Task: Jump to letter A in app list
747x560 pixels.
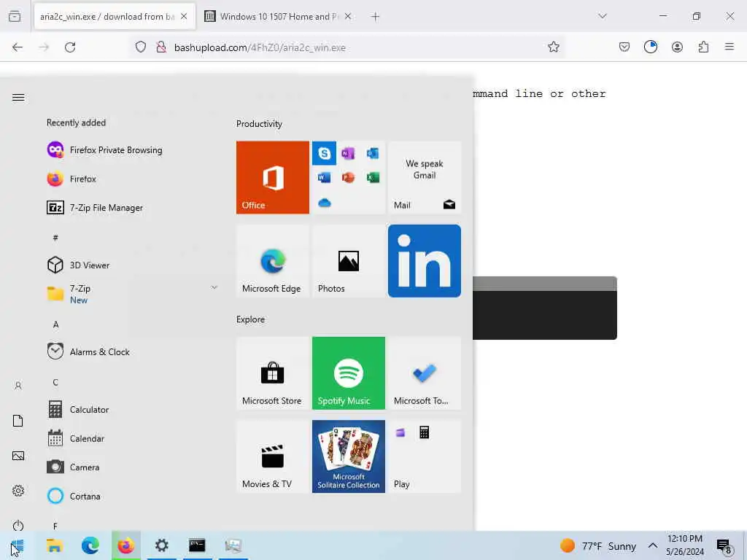Action: [55, 324]
